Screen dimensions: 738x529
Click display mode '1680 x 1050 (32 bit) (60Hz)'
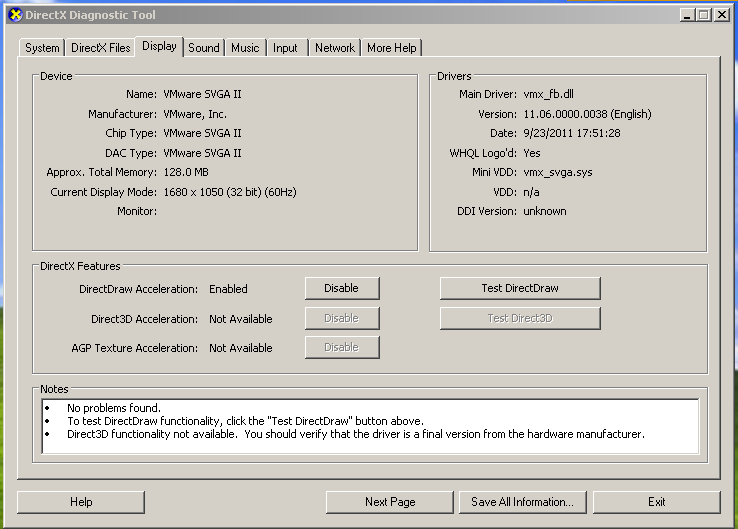[230, 192]
